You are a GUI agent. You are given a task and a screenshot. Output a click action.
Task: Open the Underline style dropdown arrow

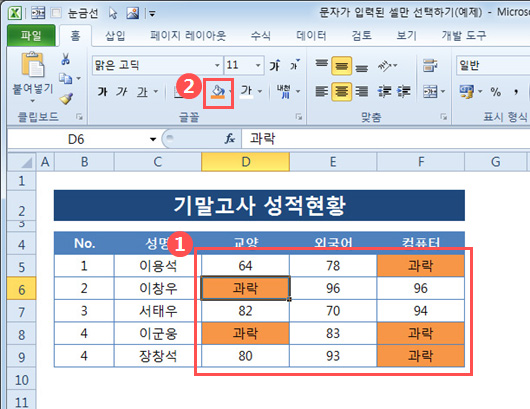pyautogui.click(x=156, y=91)
